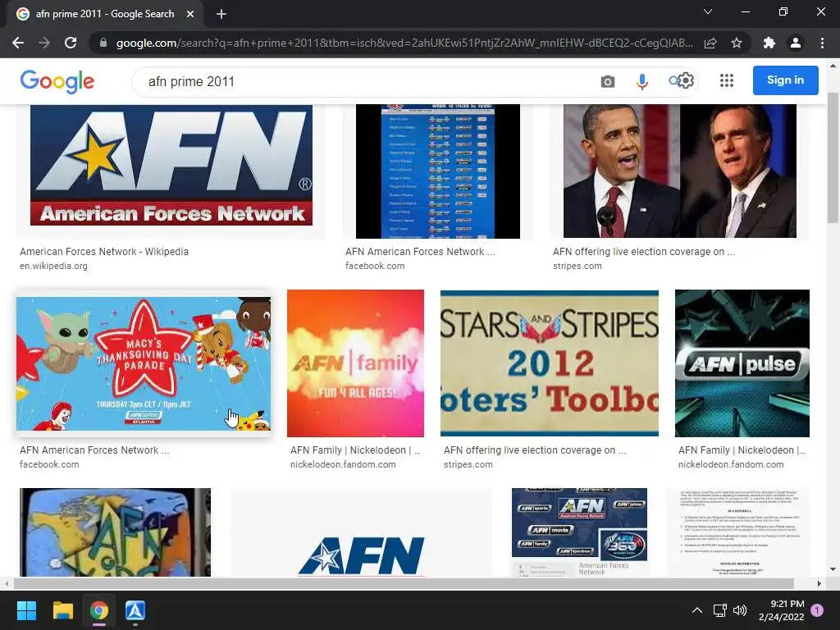Click the browser forward arrow
Screen dimensions: 840x630
44,43
